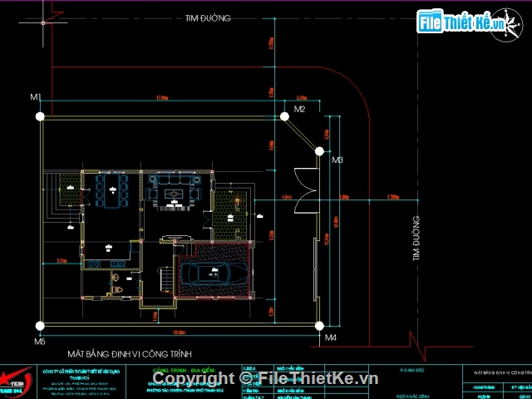Viewport: 532px width, 399px height.
Task: Select the M1 boundary point label
Action: pyautogui.click(x=35, y=97)
